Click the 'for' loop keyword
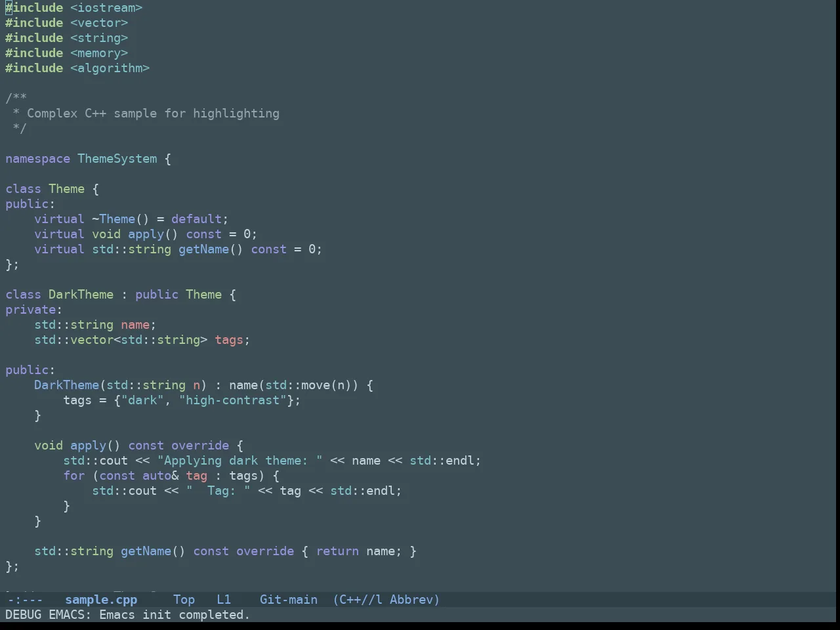 coord(73,476)
